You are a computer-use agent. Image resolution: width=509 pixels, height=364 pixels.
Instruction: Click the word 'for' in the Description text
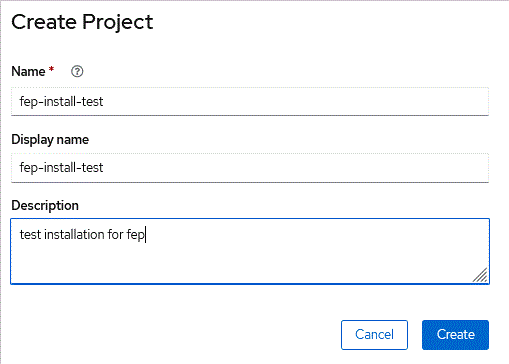click(x=115, y=234)
